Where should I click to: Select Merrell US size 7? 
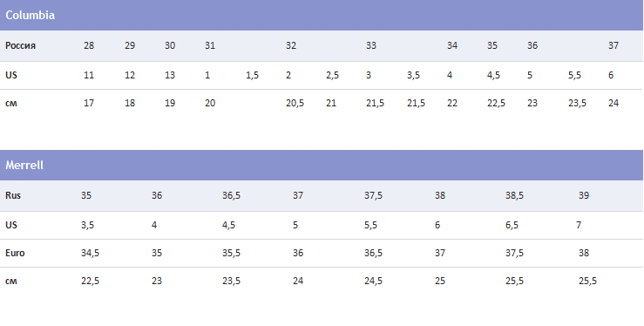tap(579, 226)
